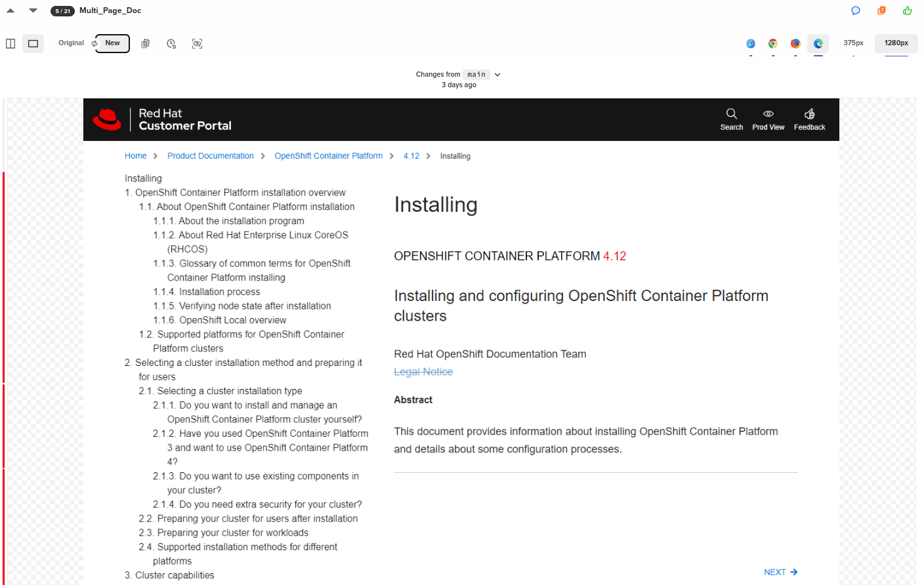Go to the previous snapshot with the up arrow
The image size is (924, 585).
click(x=10, y=10)
